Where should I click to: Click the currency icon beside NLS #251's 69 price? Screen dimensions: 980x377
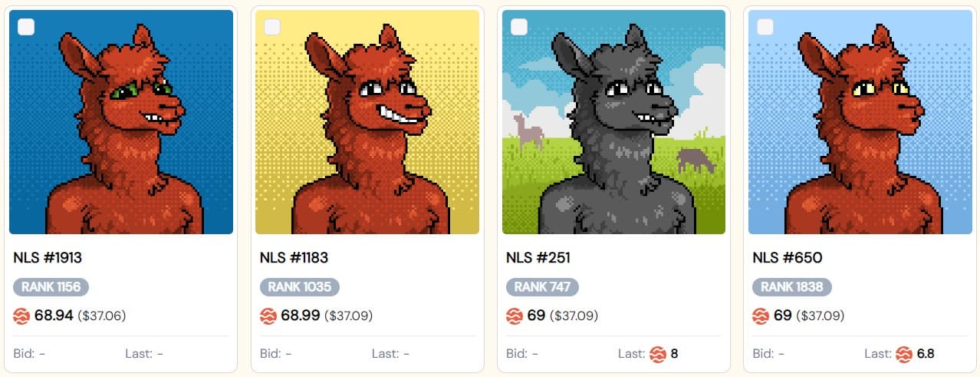pyautogui.click(x=515, y=316)
